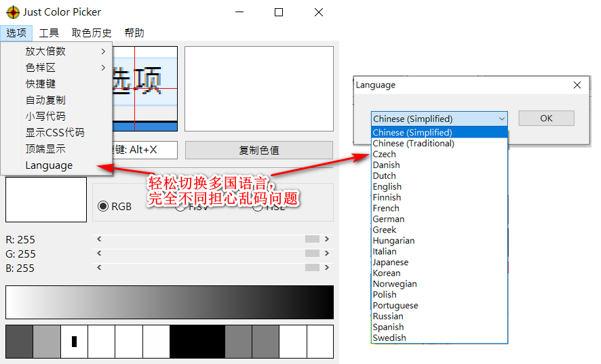Screen dimensions: 601x364
Task: Click the magnifier preview with crosshair
Action: click(x=145, y=89)
